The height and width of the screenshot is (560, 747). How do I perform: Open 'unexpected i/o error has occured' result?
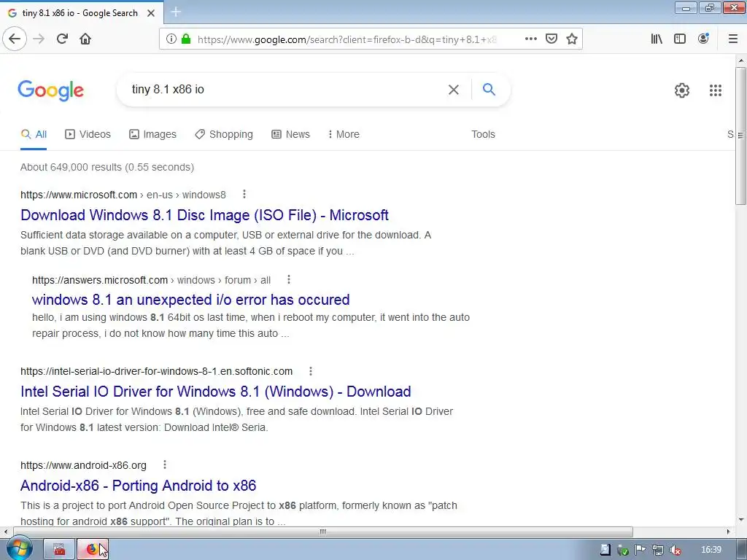190,300
